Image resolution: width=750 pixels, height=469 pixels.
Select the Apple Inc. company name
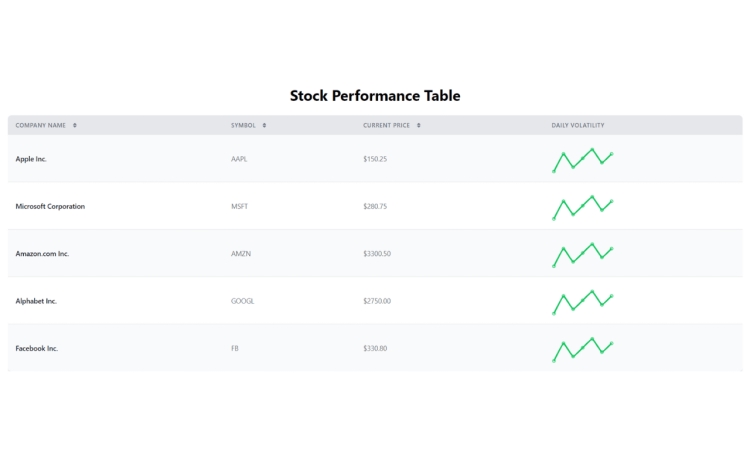coord(31,159)
